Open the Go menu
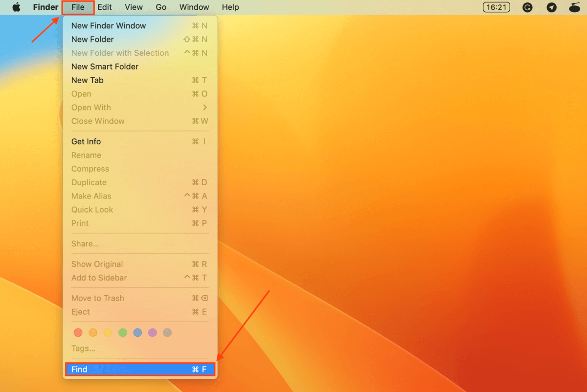Image resolution: width=587 pixels, height=392 pixels. click(x=161, y=7)
